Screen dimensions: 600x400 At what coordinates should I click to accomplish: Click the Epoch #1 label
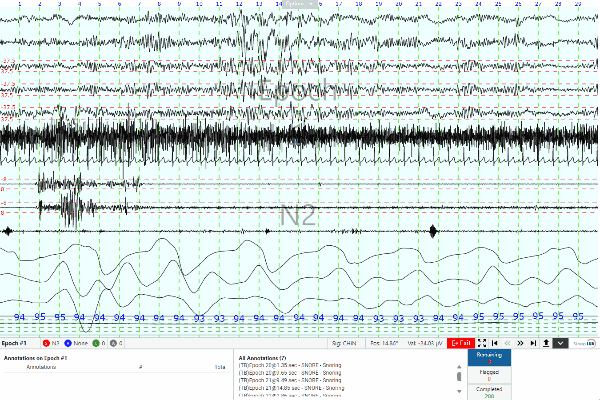click(x=14, y=343)
